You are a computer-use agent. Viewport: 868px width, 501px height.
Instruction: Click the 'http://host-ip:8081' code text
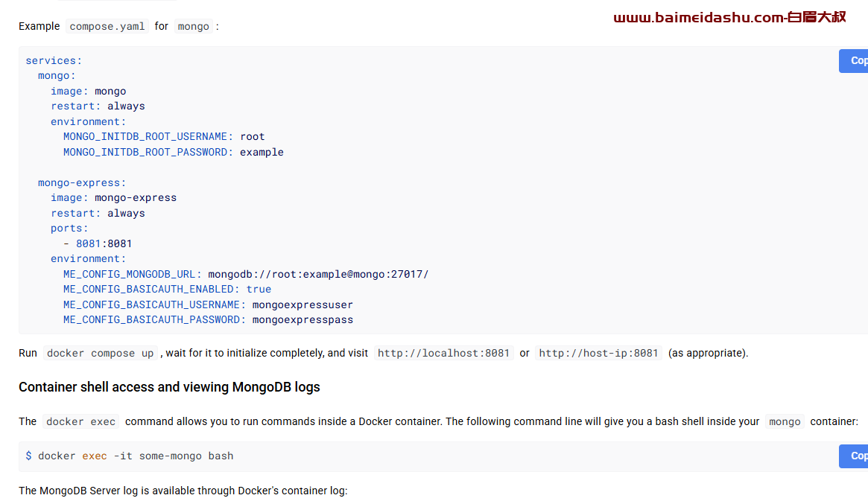[x=598, y=353]
